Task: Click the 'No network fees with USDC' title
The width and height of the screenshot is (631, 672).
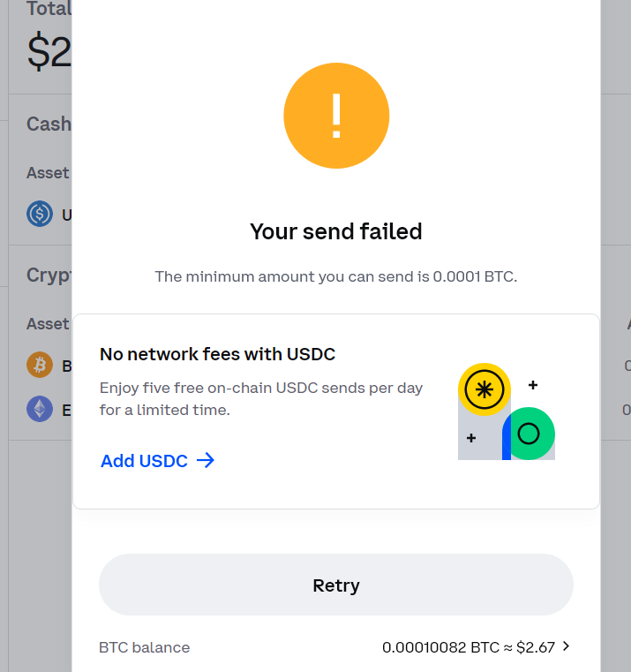Action: click(217, 354)
